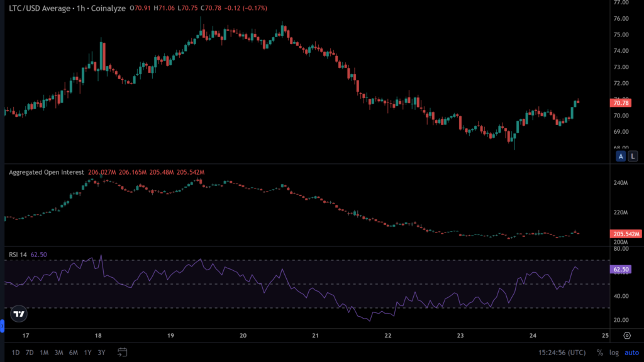Click the blue side panel handle
The height and width of the screenshot is (362, 644).
pos(2,326)
